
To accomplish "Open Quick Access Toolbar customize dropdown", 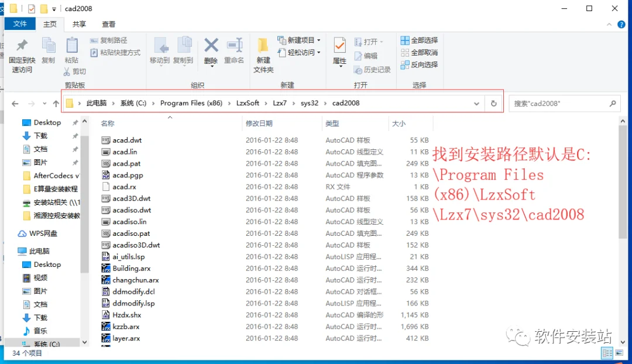I will pos(54,9).
